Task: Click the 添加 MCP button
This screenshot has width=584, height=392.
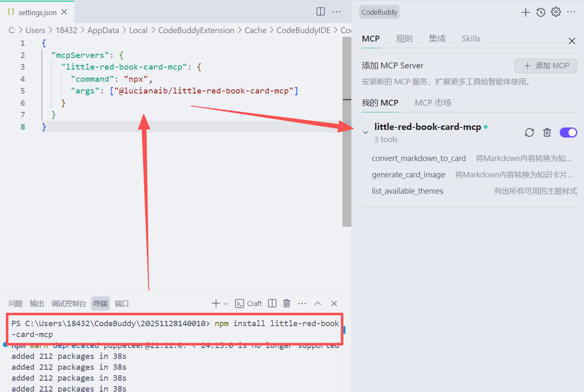Action: coord(545,66)
